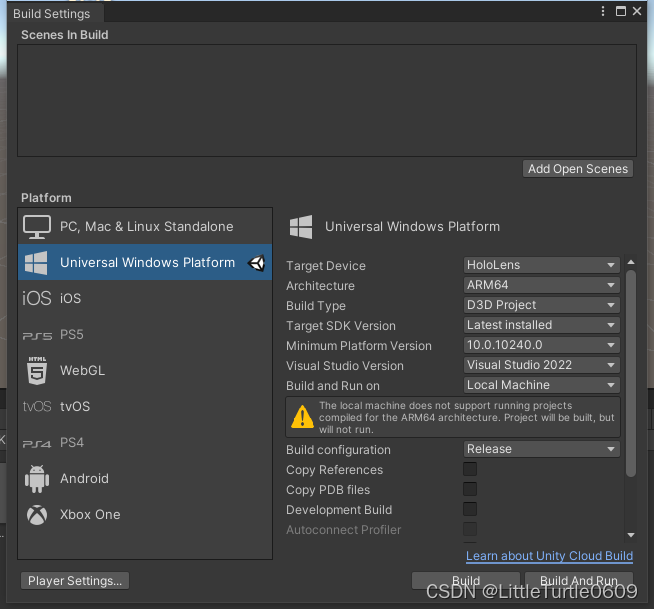Click inside the Scenes In Build list area
This screenshot has width=654, height=609.
[327, 101]
